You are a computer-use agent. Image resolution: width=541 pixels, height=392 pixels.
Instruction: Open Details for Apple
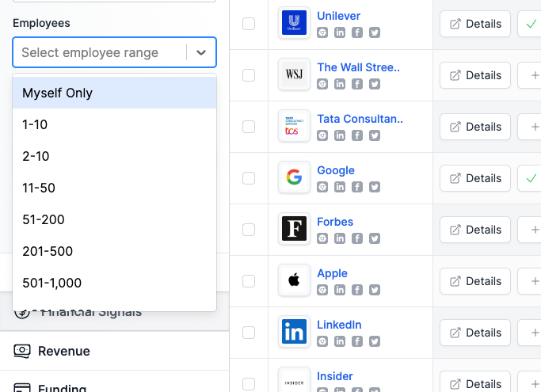[x=475, y=281]
